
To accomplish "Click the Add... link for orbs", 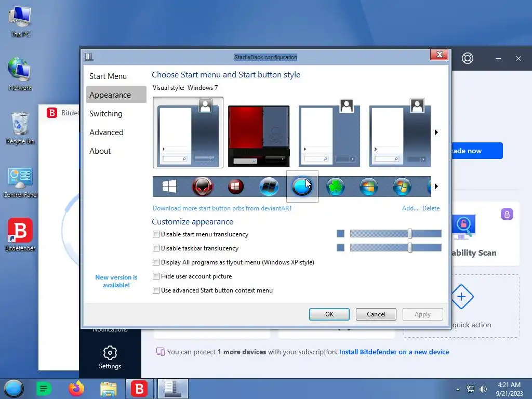I will [x=410, y=208].
